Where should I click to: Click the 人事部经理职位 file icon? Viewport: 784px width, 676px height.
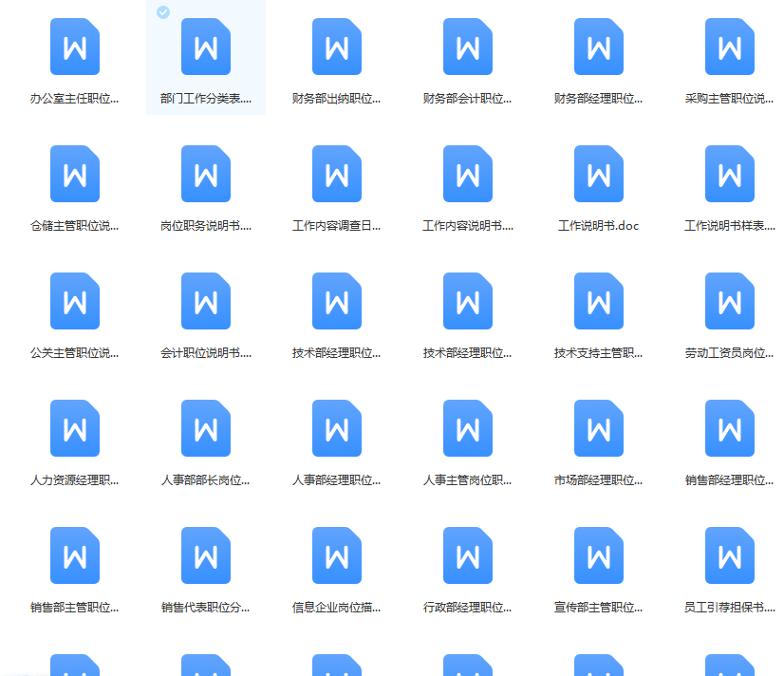click(x=337, y=428)
